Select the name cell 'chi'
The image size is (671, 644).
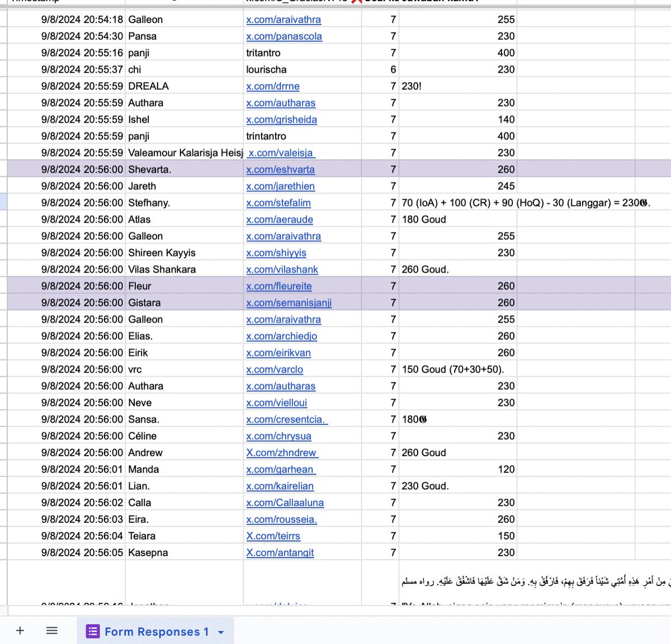184,69
